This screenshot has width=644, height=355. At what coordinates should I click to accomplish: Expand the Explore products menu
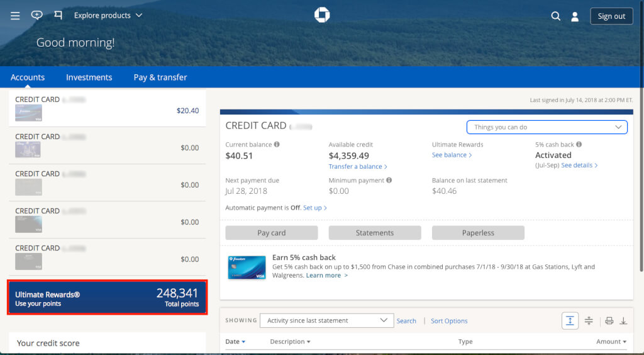click(108, 15)
